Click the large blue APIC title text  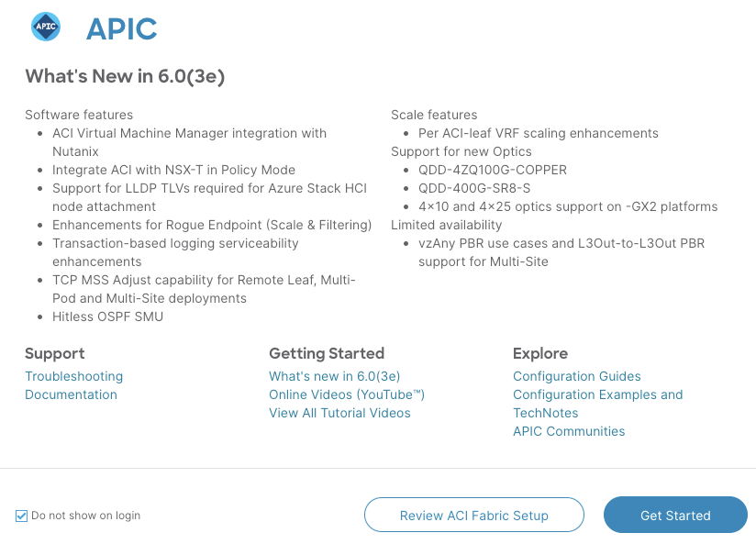[x=121, y=29]
